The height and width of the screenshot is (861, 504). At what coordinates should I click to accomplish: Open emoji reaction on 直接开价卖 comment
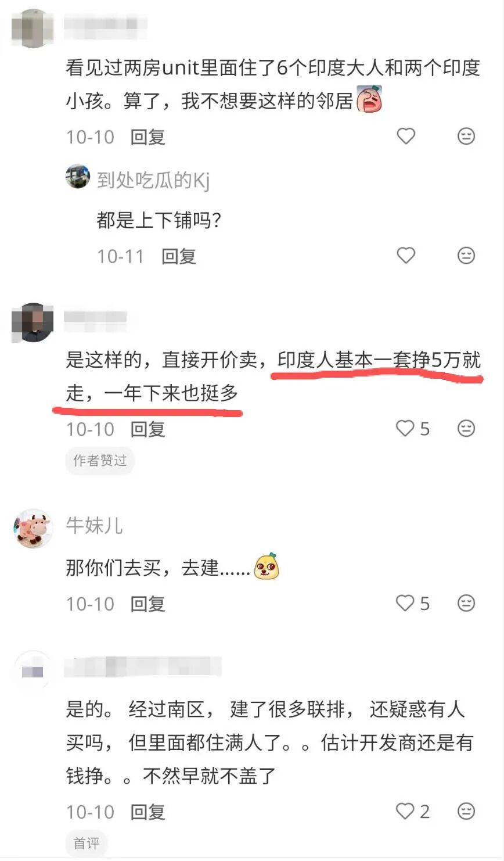coord(466,429)
